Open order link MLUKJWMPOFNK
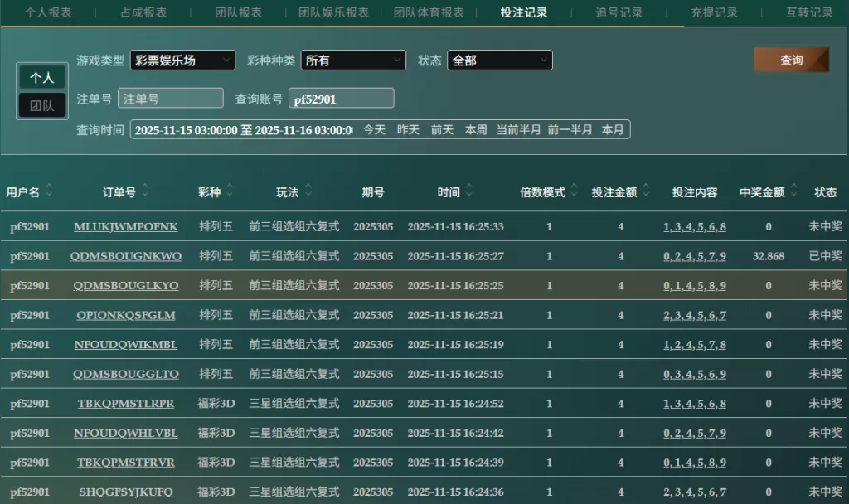 coord(126,227)
